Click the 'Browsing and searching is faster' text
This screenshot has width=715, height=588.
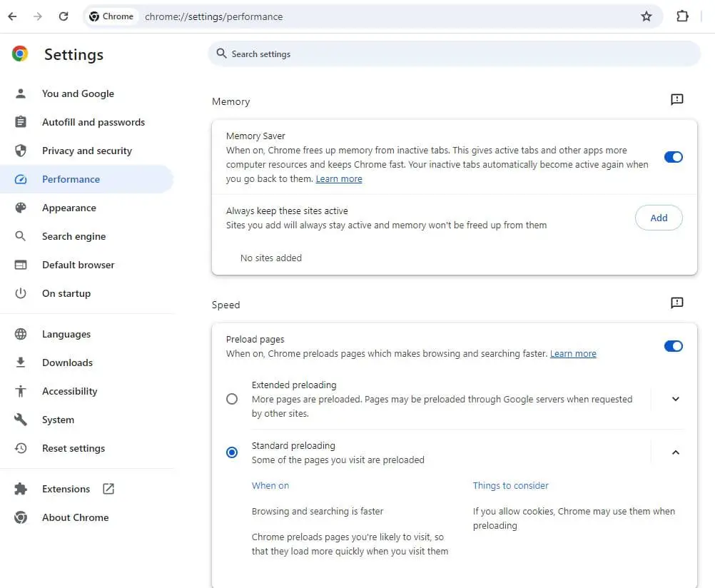(x=318, y=511)
